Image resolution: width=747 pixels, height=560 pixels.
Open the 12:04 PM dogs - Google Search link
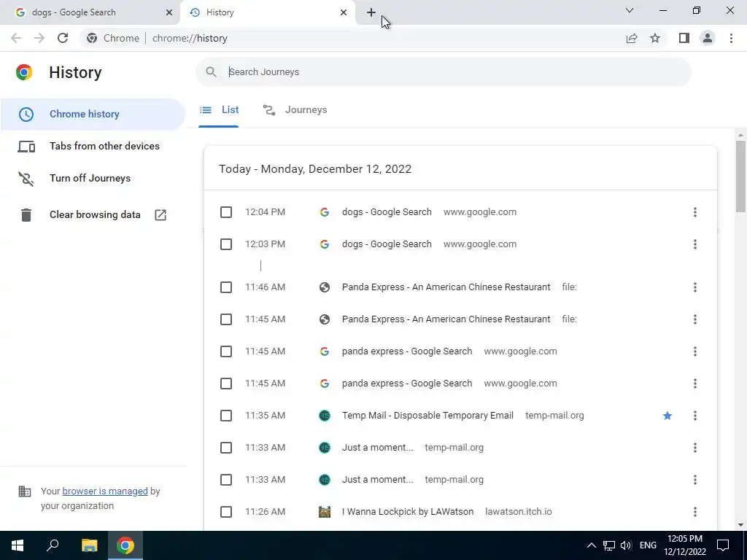click(387, 212)
